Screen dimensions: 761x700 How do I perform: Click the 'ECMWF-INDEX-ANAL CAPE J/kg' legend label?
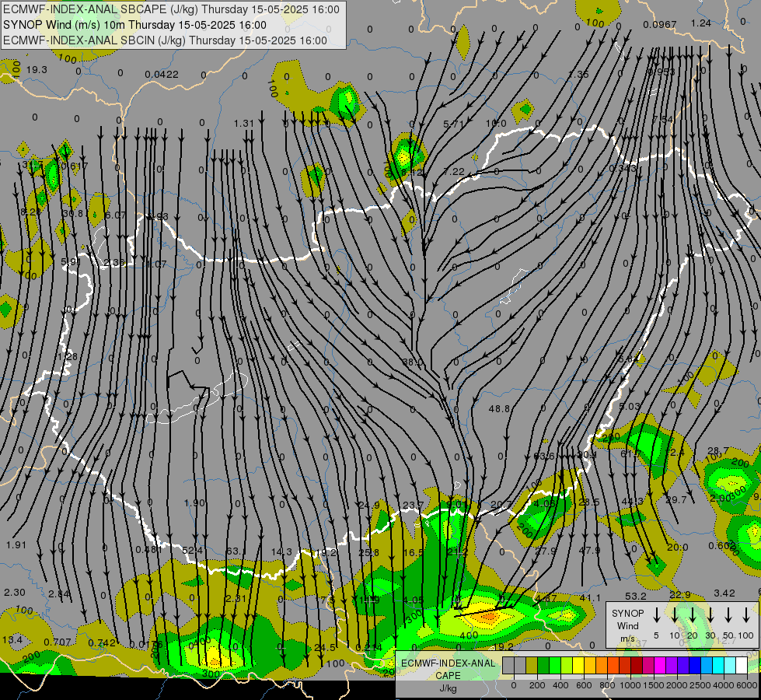[x=448, y=675]
